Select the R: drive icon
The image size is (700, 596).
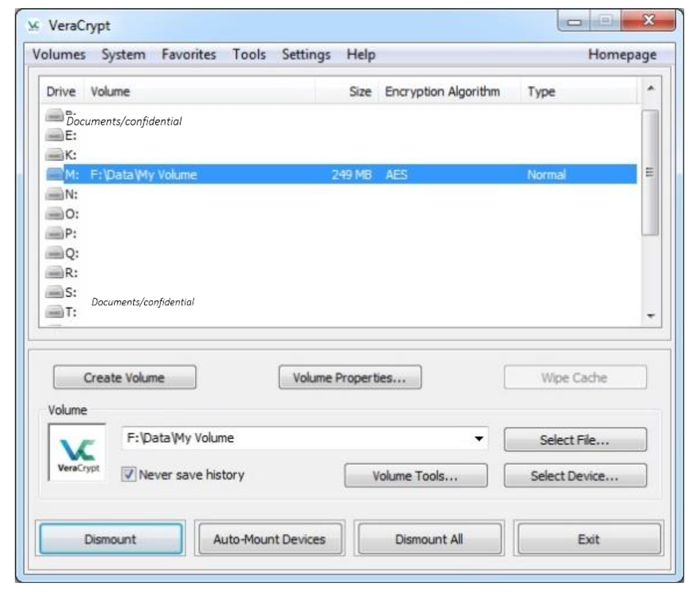point(54,272)
